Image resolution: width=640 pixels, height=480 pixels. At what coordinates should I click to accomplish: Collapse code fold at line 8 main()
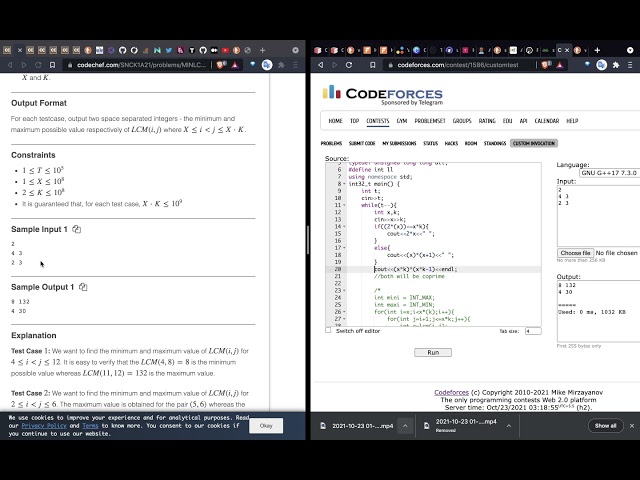[344, 184]
